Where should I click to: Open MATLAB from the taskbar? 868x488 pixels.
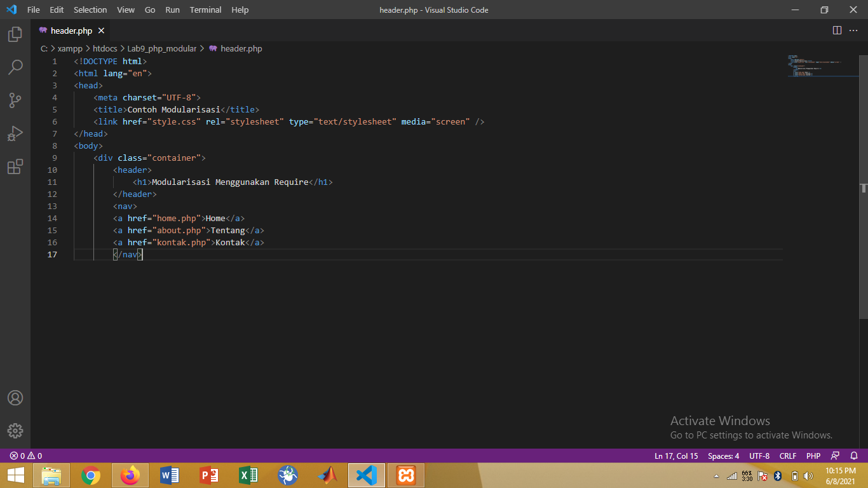pos(327,475)
